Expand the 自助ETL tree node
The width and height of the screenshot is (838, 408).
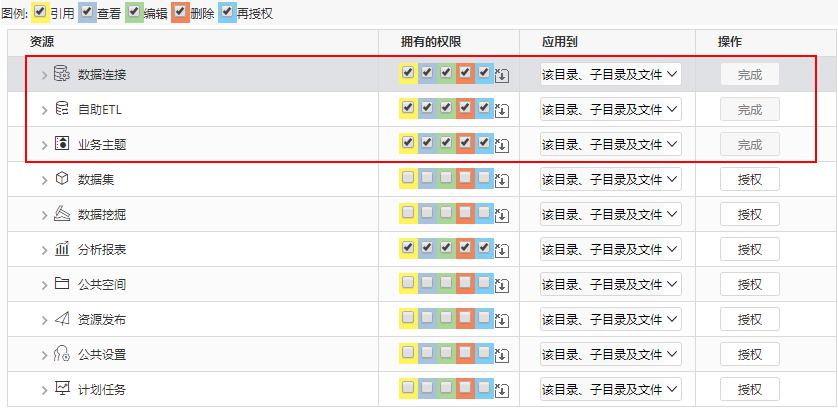point(45,110)
